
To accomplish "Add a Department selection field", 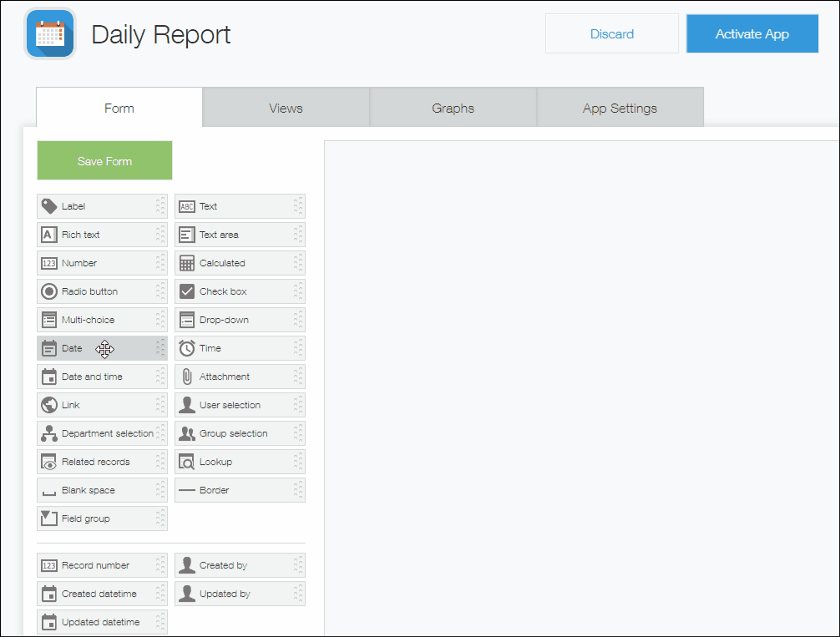I will [x=102, y=433].
